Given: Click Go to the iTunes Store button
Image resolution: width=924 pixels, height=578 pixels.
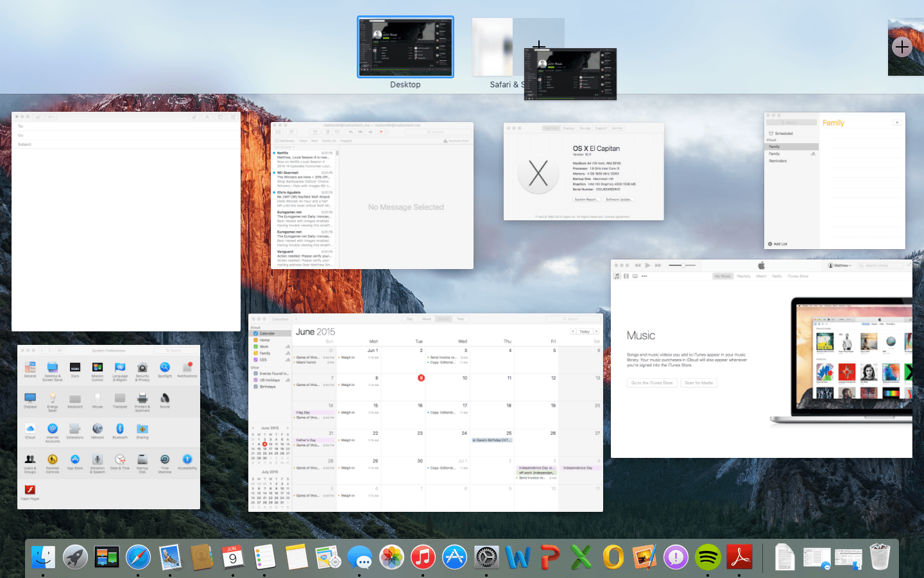Looking at the screenshot, I should click(x=652, y=383).
